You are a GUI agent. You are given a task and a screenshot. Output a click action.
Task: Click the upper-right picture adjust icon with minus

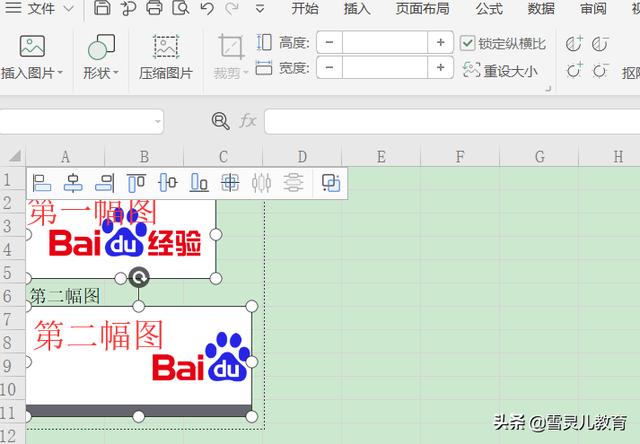[x=600, y=44]
